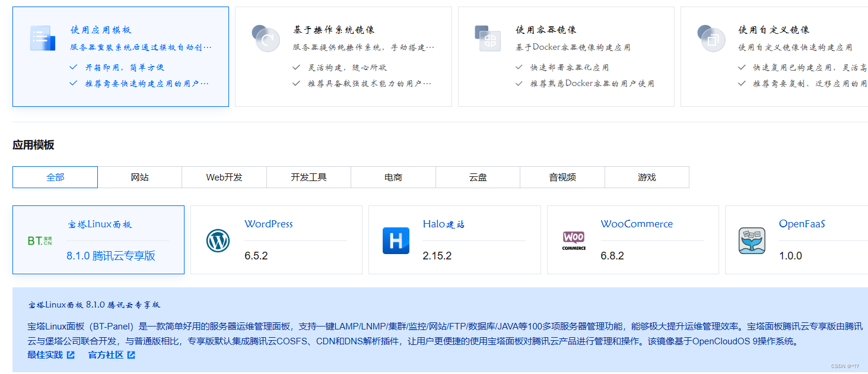Viewport: 868px width, 374px height.
Task: Click WooCommerce version 6.8.2
Action: 612,256
